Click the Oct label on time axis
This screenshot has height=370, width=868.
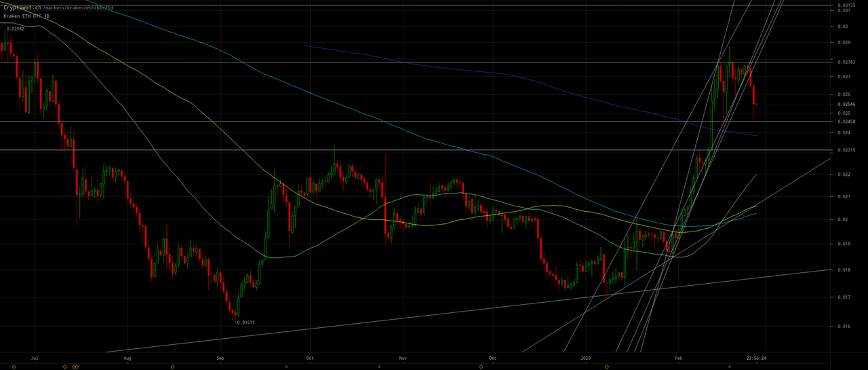tap(310, 357)
